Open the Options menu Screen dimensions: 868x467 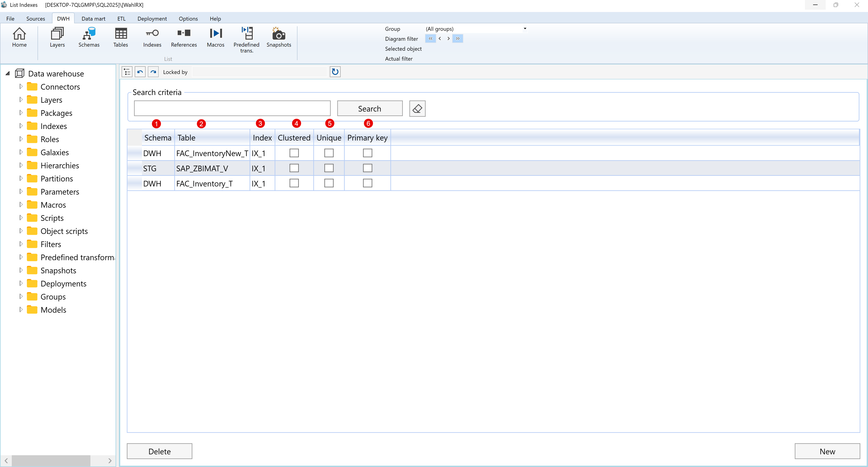point(188,19)
